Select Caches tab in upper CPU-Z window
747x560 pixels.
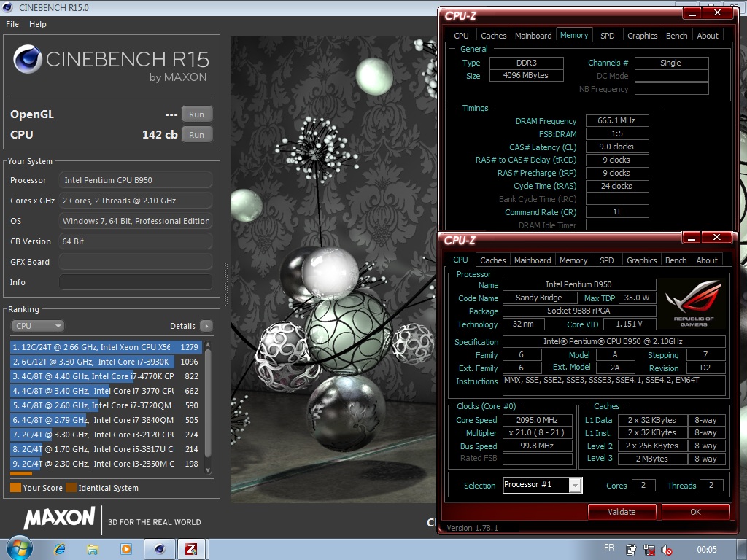[494, 36]
